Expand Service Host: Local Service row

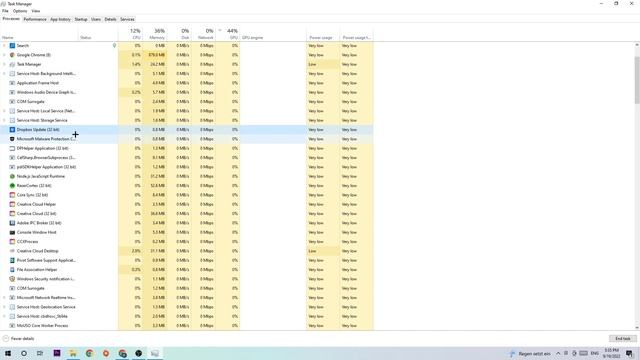click(4, 111)
